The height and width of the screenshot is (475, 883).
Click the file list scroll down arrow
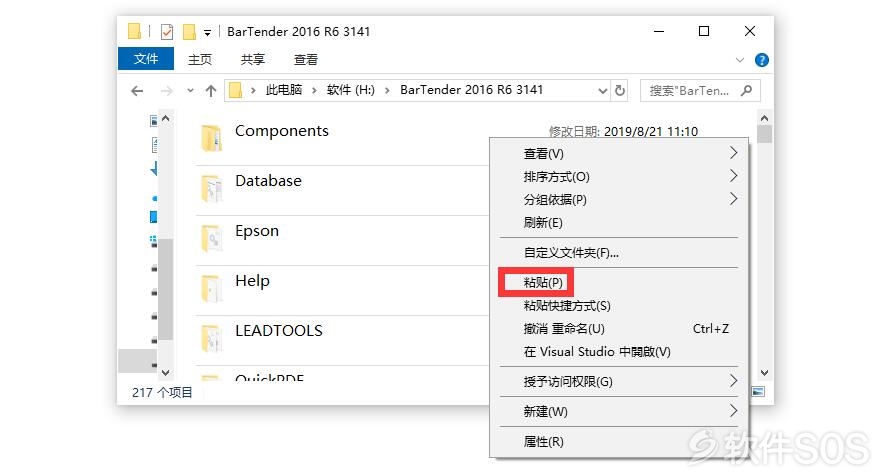(x=764, y=372)
